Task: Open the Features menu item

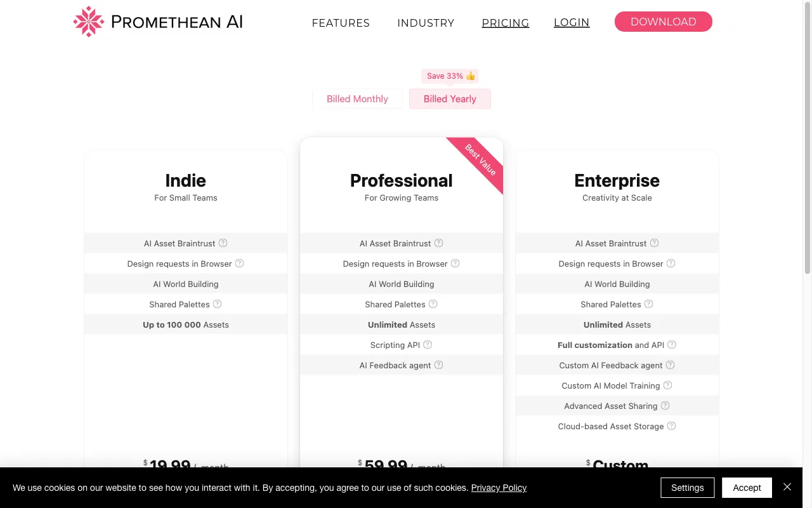Action: tap(341, 23)
